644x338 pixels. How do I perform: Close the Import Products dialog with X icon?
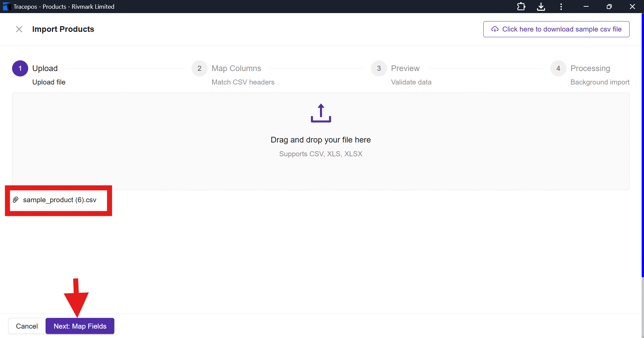(x=19, y=29)
